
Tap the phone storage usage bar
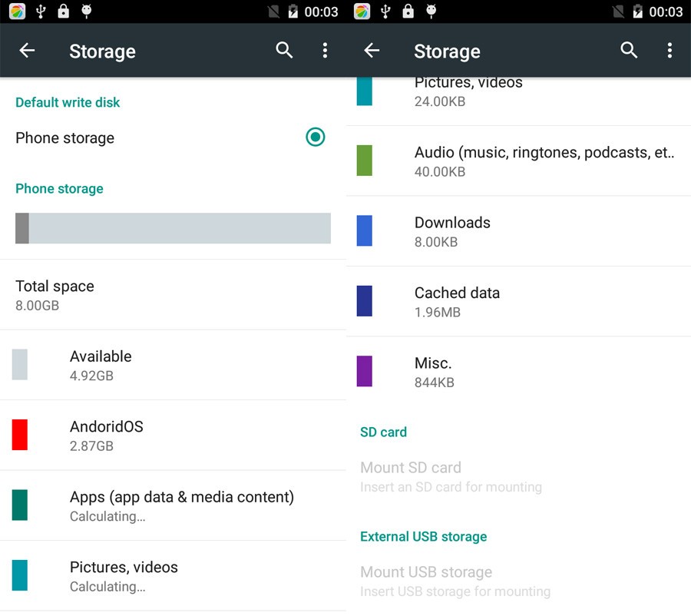click(173, 228)
